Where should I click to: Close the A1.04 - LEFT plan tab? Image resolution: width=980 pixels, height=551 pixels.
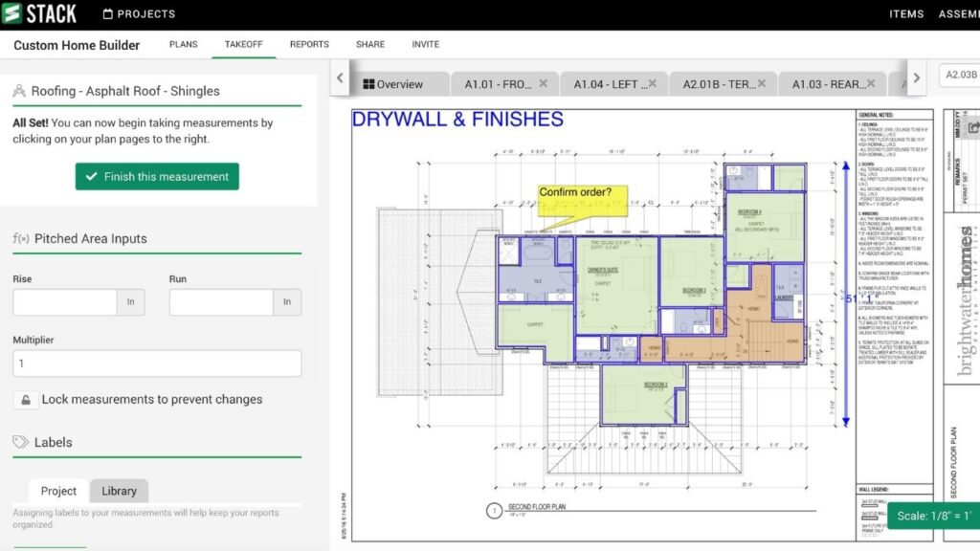(653, 84)
